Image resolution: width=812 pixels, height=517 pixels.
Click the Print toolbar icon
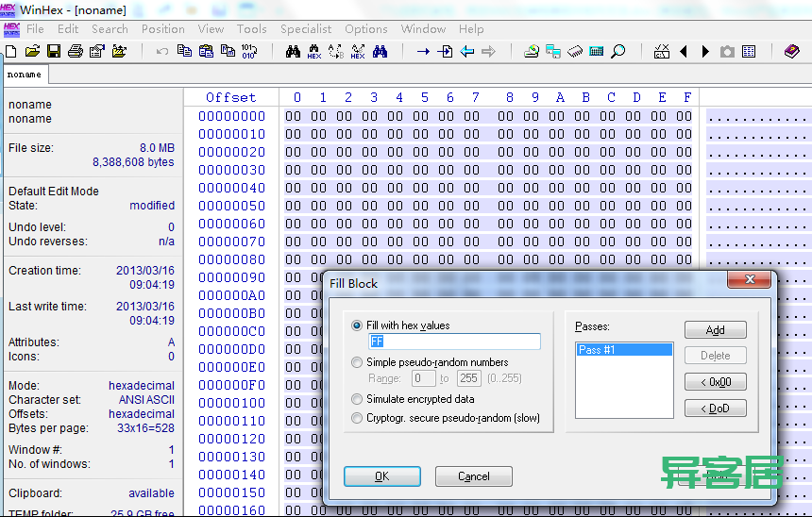(x=76, y=51)
